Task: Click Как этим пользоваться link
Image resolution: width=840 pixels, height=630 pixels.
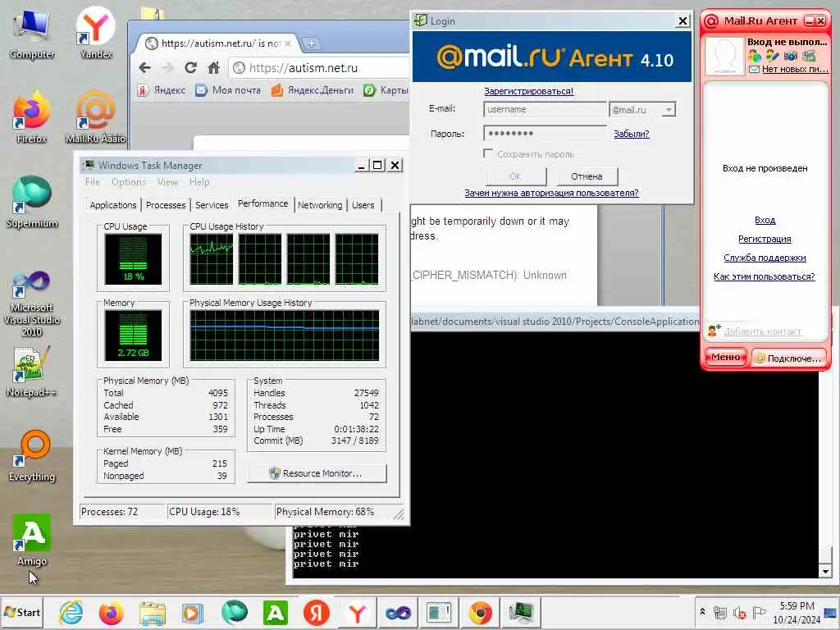Action: (764, 276)
